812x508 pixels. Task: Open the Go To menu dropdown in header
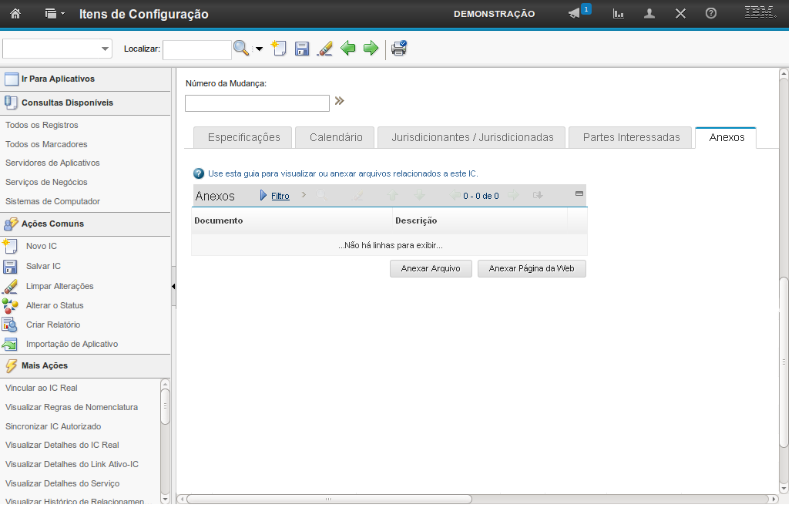coord(55,14)
